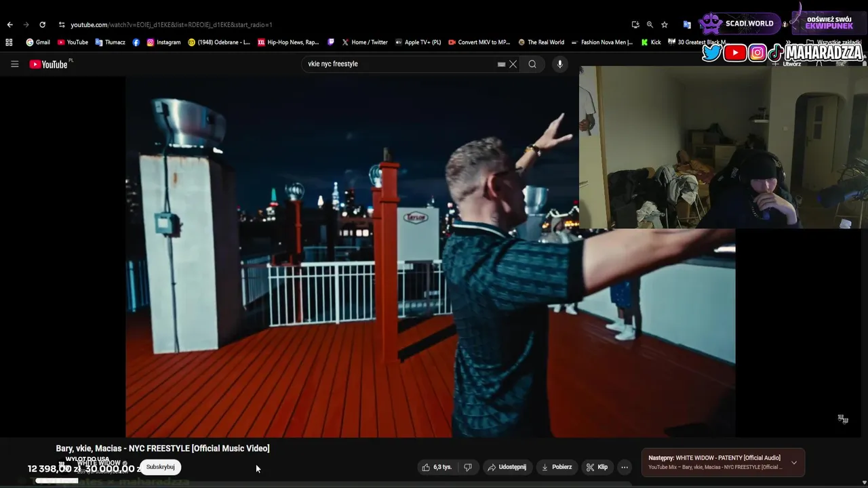Open the YouTube bookmark

73,42
